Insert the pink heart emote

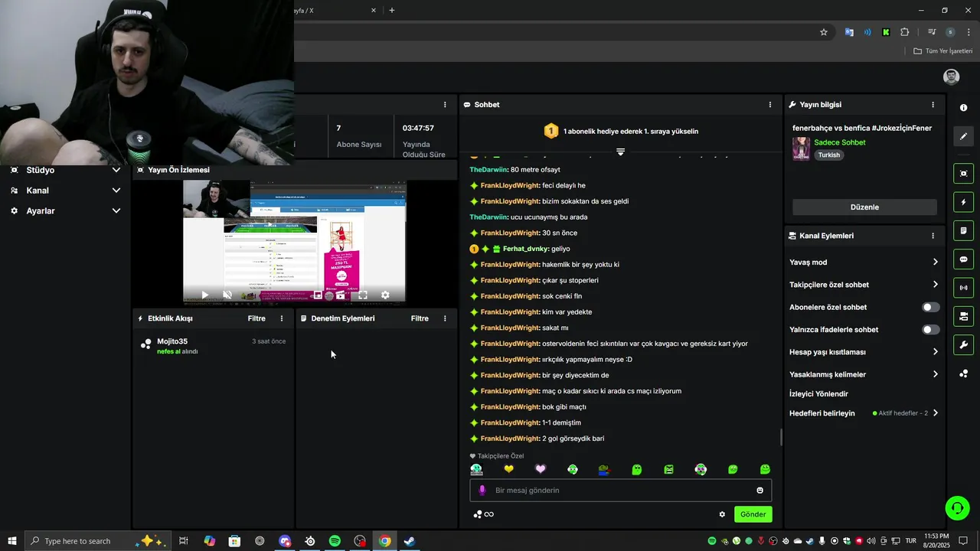541,469
